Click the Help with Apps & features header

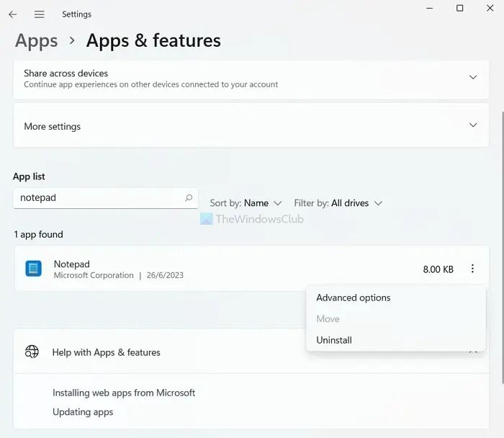(251, 352)
